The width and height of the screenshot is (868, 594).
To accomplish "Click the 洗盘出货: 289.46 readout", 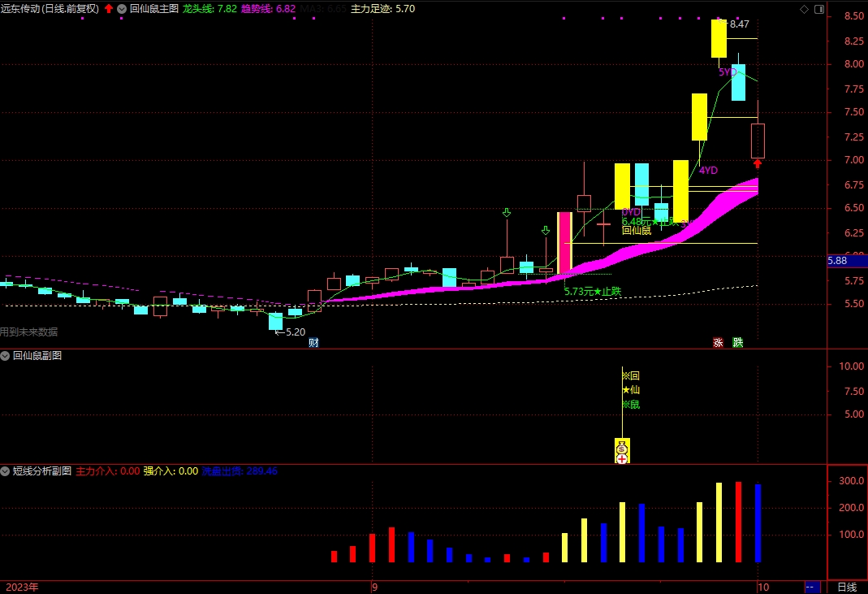I will coord(240,471).
